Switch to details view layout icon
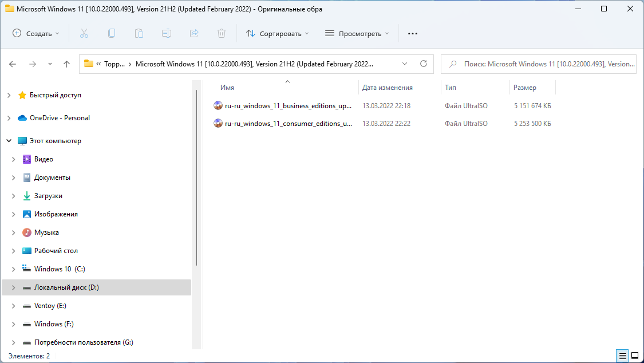 click(623, 356)
